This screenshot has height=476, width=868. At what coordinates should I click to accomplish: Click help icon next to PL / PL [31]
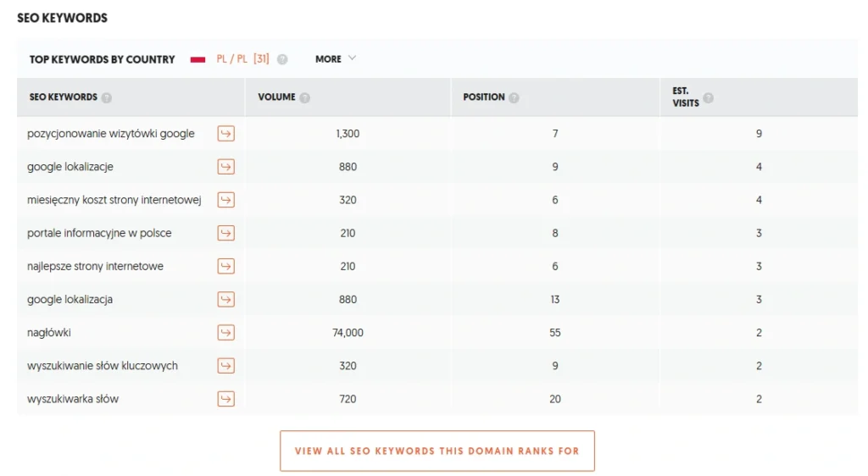[x=282, y=59]
